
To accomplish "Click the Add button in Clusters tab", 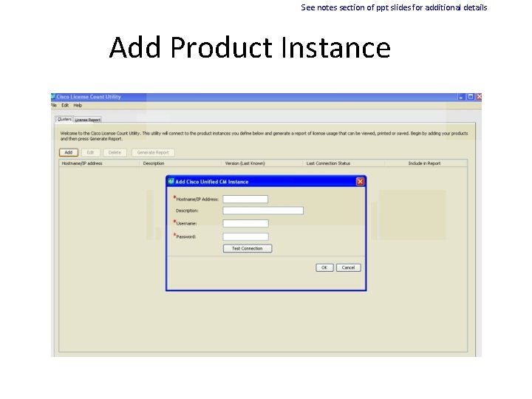I will (69, 152).
